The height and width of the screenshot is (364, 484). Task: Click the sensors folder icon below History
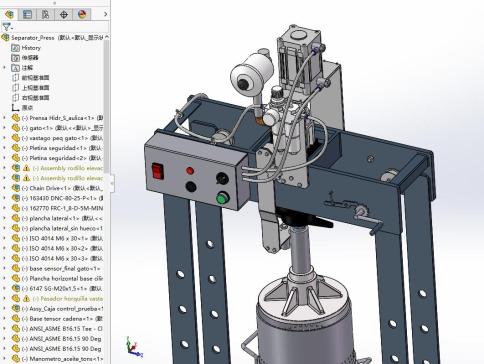coord(15,58)
